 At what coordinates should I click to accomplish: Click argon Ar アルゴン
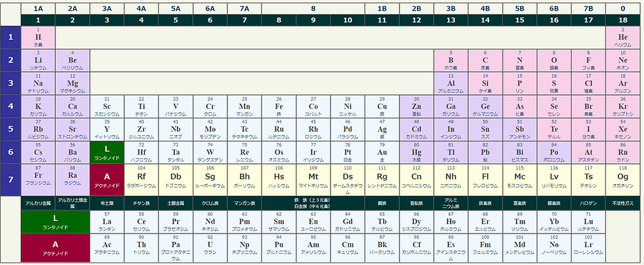(623, 84)
